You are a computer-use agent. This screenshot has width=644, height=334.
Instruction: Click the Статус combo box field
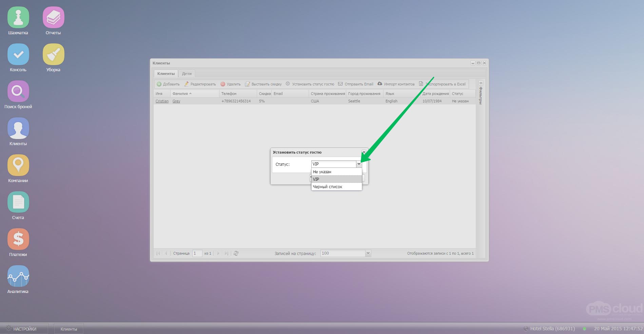point(334,164)
